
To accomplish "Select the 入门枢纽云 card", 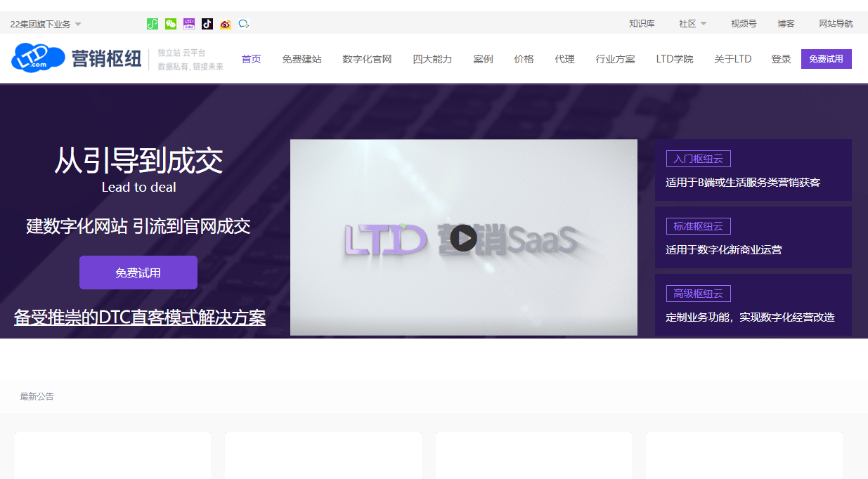I will pos(753,170).
